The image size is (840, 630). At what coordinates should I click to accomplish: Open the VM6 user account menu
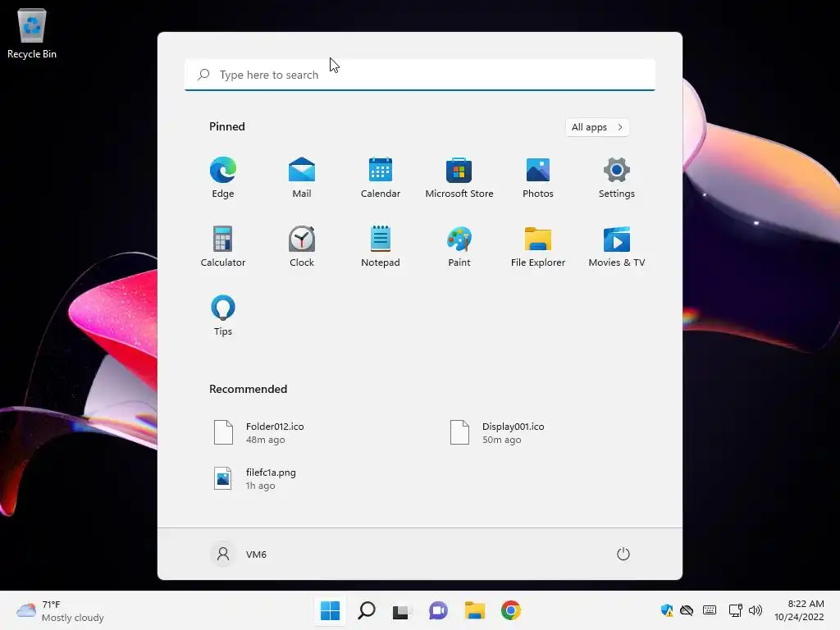coord(239,554)
